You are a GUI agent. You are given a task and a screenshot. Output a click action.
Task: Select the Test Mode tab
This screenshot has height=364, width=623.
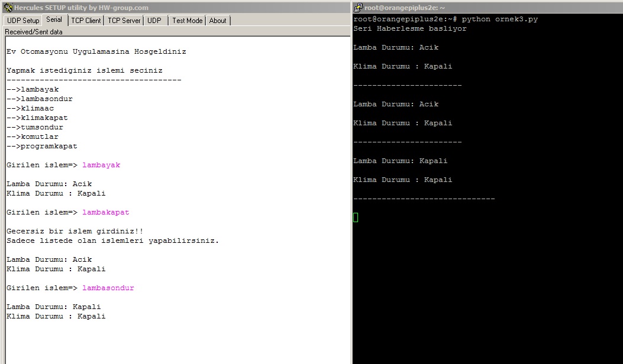coord(187,19)
